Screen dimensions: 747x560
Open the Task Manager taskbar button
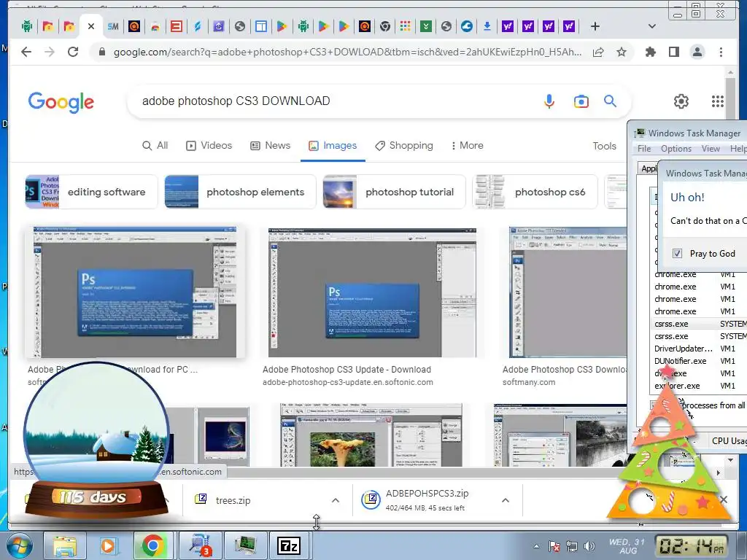pos(245,545)
